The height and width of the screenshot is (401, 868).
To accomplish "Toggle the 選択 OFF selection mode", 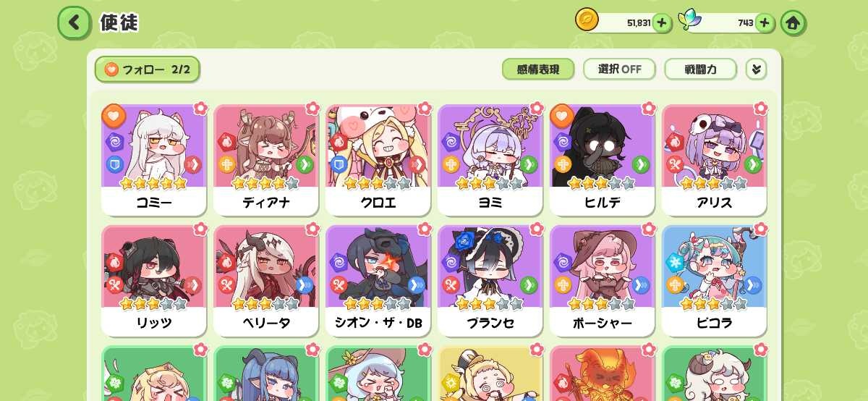I will click(620, 69).
